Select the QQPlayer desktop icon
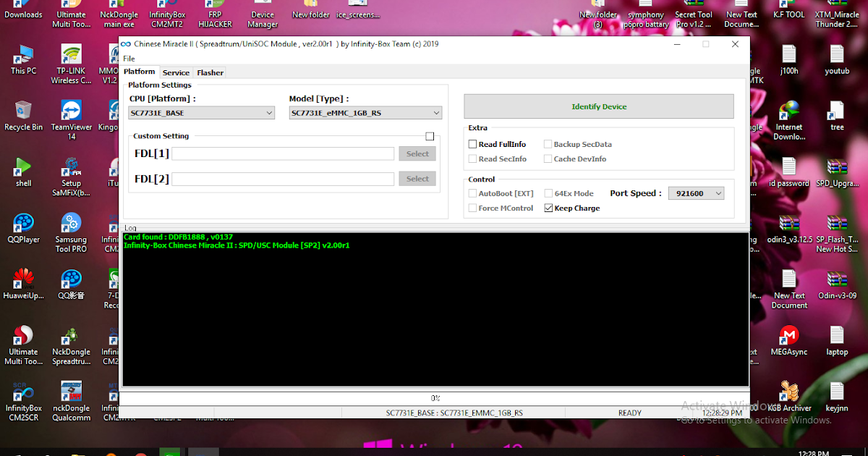 coord(23,229)
